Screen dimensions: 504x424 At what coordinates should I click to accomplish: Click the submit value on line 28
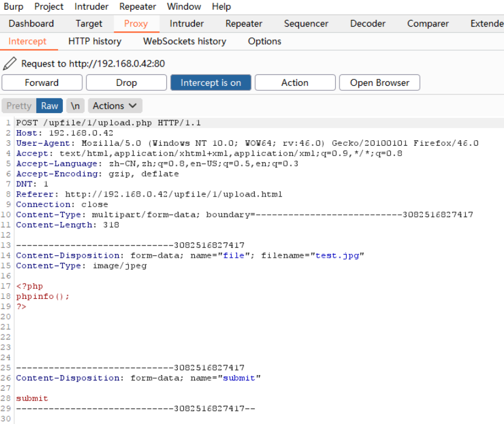tap(32, 399)
